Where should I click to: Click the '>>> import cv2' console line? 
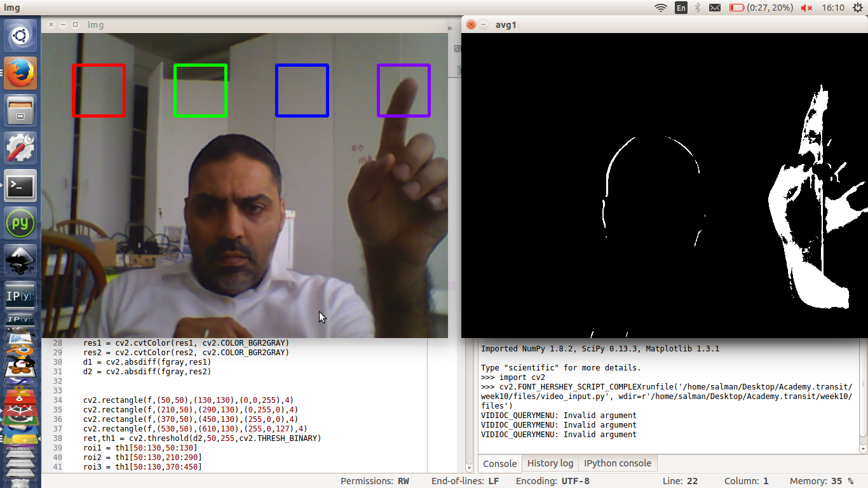[513, 377]
